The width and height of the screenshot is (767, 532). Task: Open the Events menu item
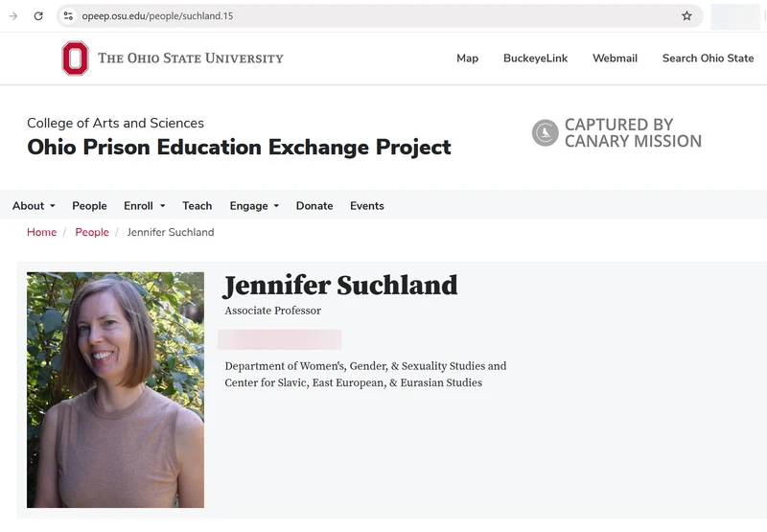tap(367, 206)
